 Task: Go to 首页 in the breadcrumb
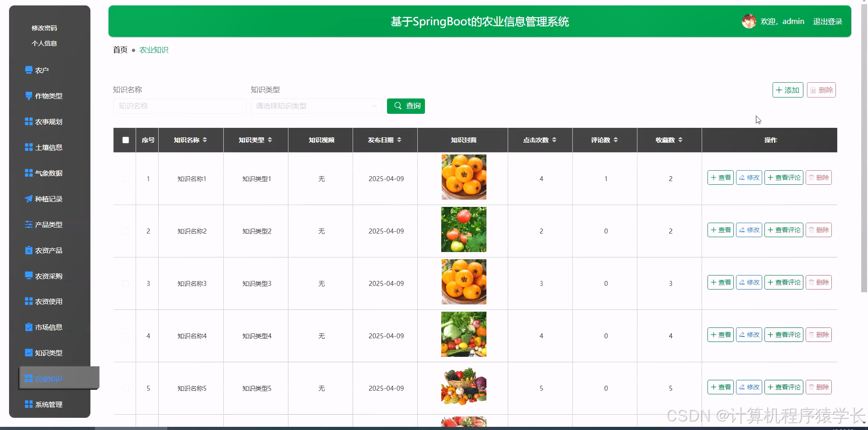pyautogui.click(x=119, y=50)
